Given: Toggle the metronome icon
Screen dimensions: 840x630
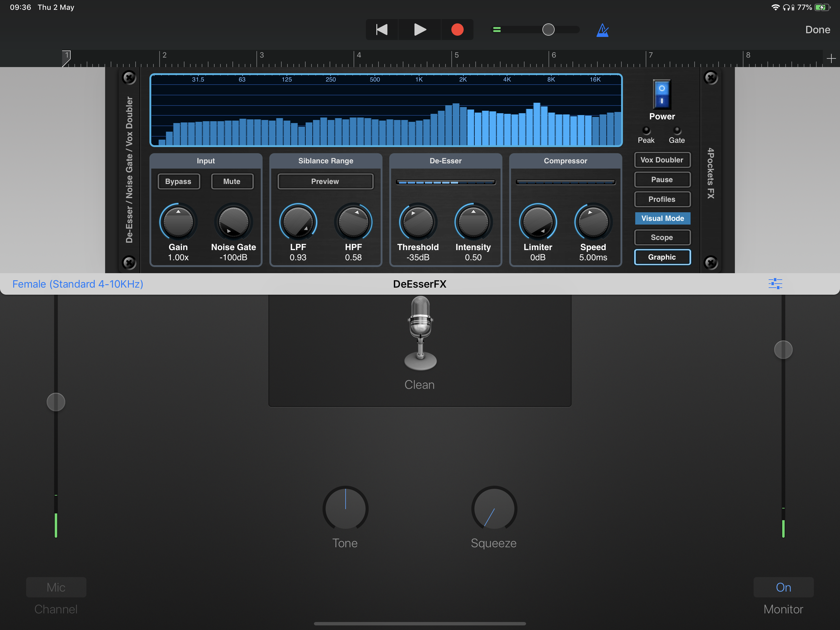Looking at the screenshot, I should point(602,30).
